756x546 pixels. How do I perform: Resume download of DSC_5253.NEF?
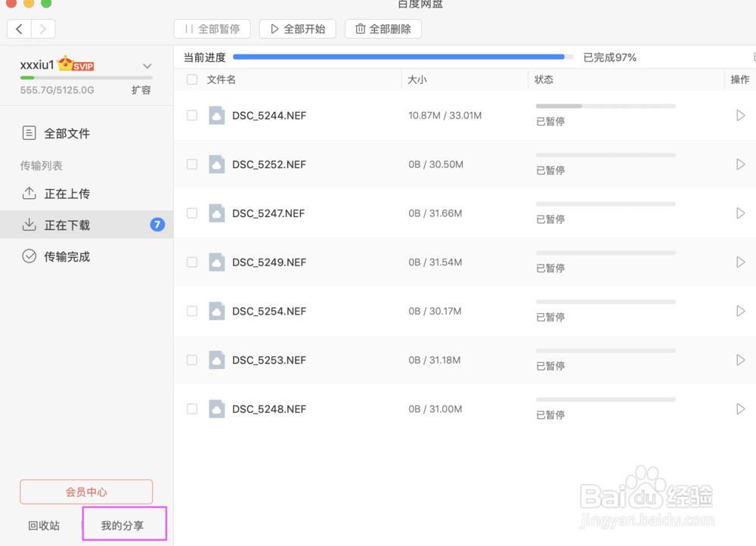[x=741, y=360]
